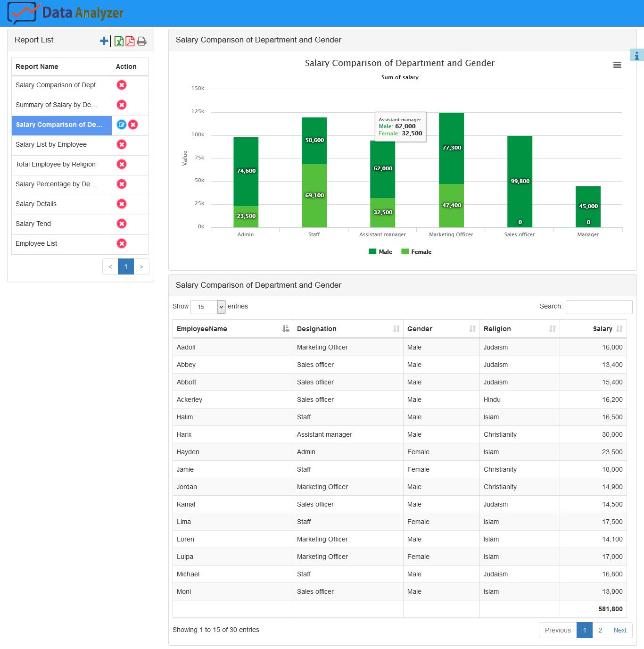644x649 pixels.
Task: Open Salary List by Employee report
Action: 51,144
